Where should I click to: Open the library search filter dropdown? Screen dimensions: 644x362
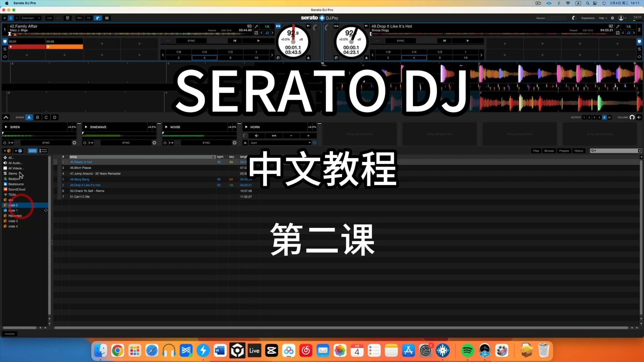click(595, 151)
